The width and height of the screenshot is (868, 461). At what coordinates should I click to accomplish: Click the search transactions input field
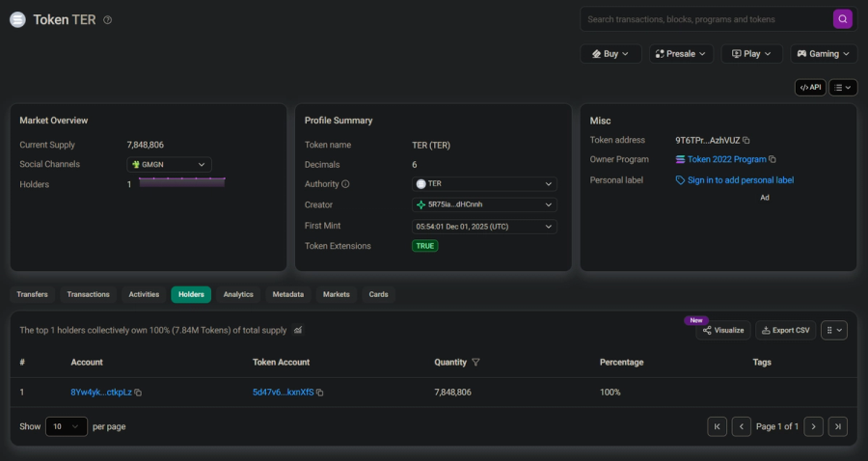[706, 19]
